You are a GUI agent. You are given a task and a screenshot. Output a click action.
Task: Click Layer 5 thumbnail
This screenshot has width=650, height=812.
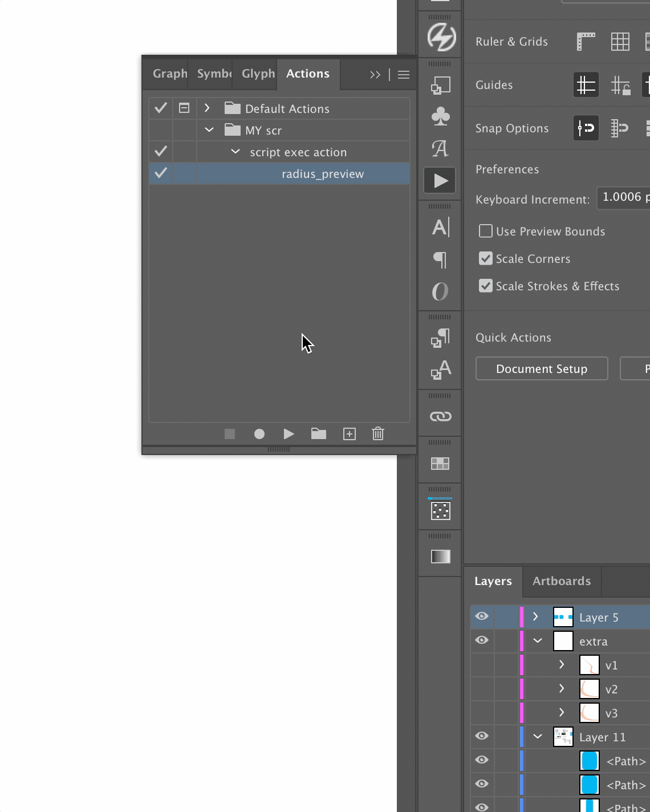pos(563,617)
